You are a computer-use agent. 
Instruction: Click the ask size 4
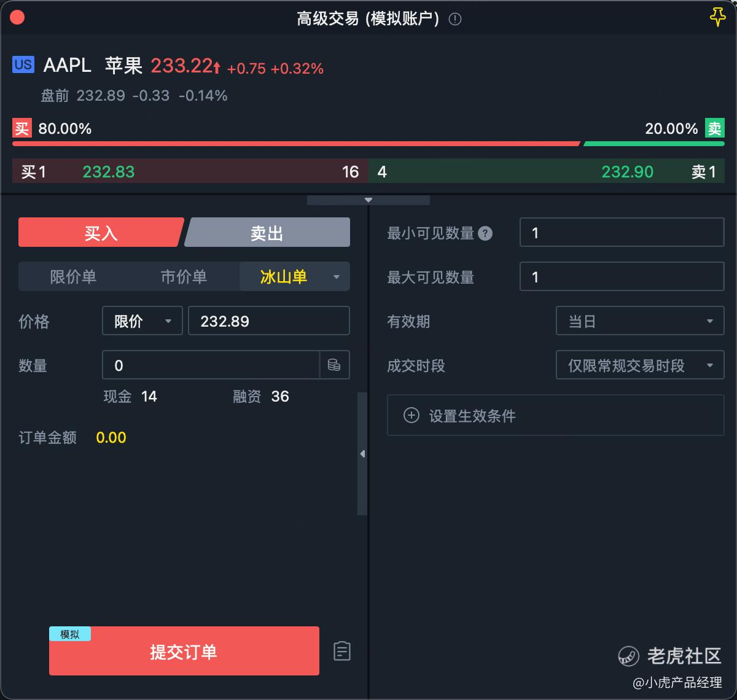click(x=382, y=172)
